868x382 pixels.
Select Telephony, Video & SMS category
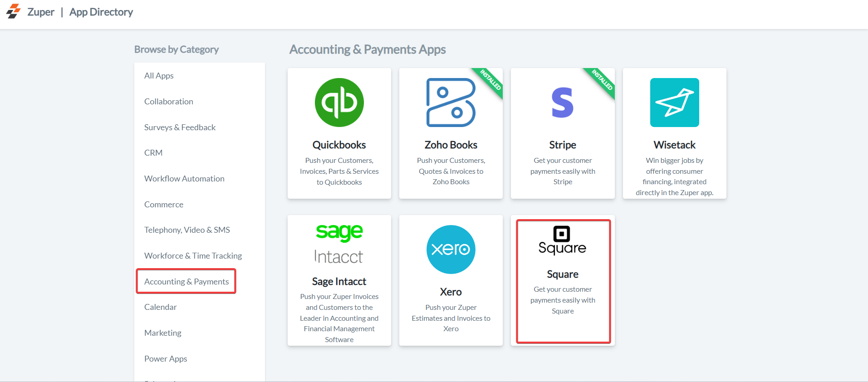(187, 230)
